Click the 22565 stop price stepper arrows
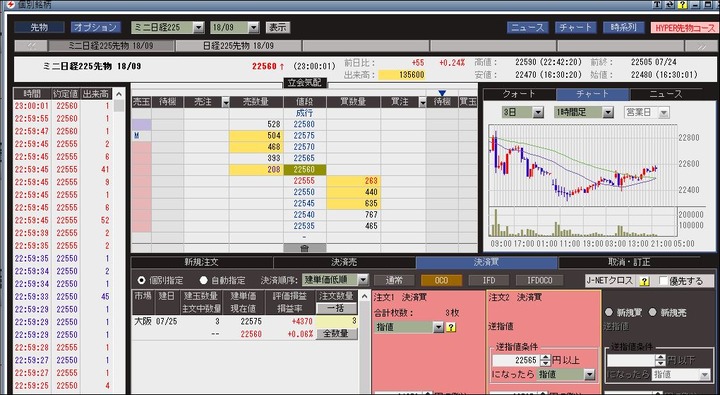720x395 pixels. 545,360
